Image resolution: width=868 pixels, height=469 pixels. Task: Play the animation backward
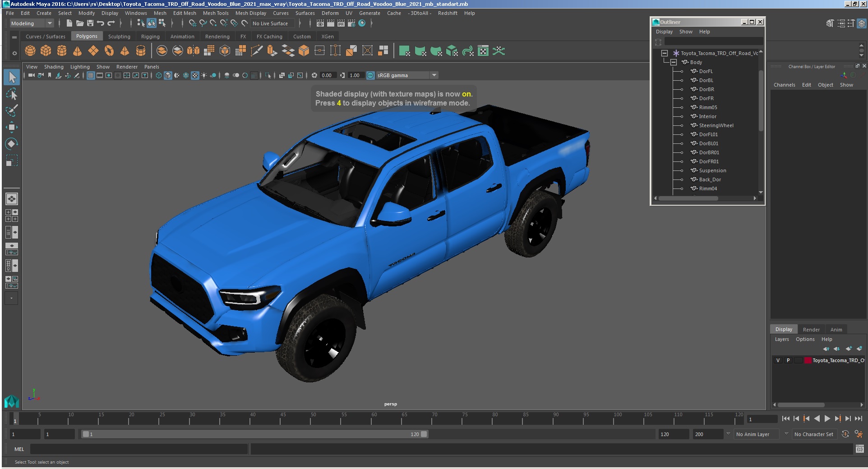point(817,419)
